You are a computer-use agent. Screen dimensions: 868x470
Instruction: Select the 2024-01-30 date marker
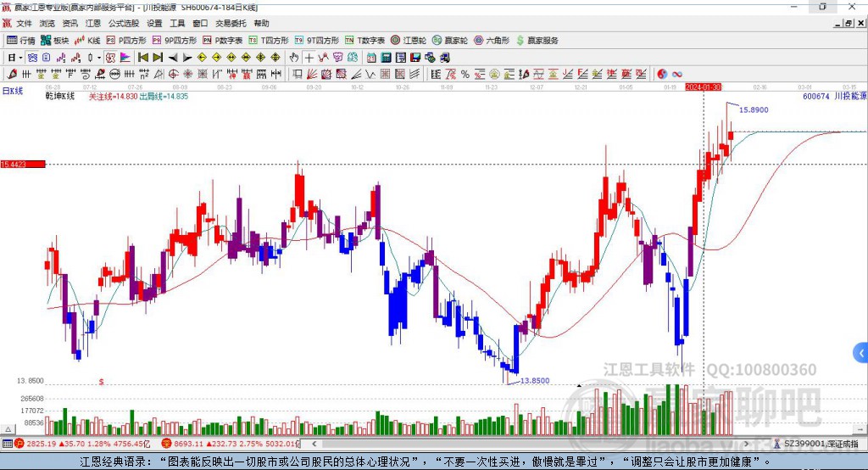(x=704, y=87)
